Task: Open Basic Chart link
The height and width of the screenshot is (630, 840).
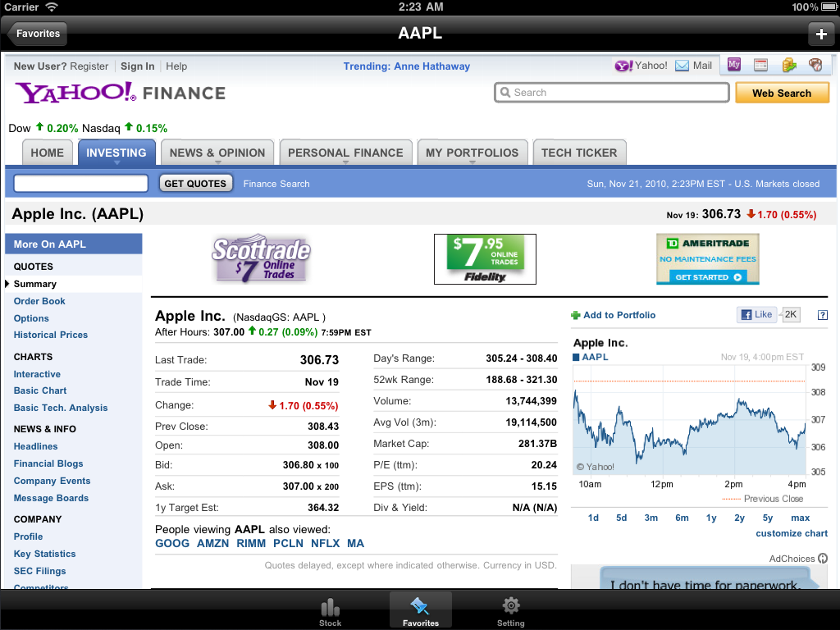Action: point(40,390)
